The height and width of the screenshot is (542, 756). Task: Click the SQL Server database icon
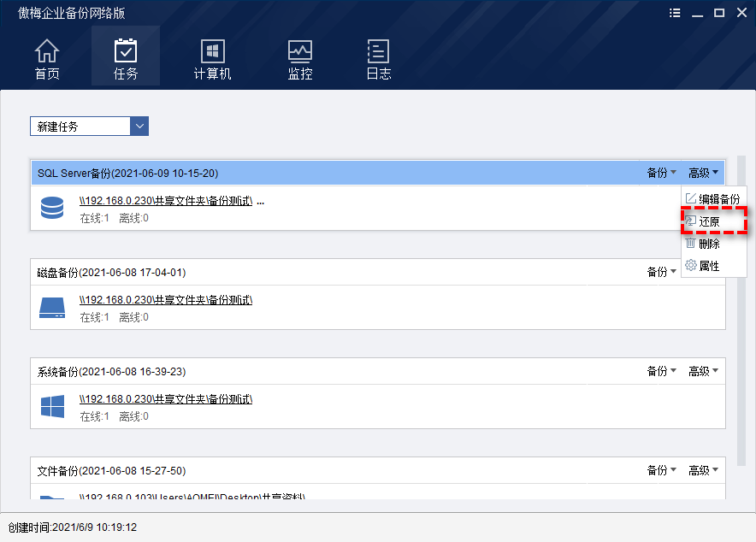(x=53, y=208)
